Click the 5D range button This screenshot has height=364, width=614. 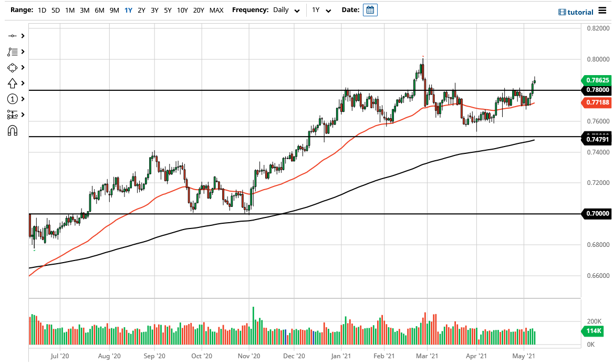tap(55, 10)
